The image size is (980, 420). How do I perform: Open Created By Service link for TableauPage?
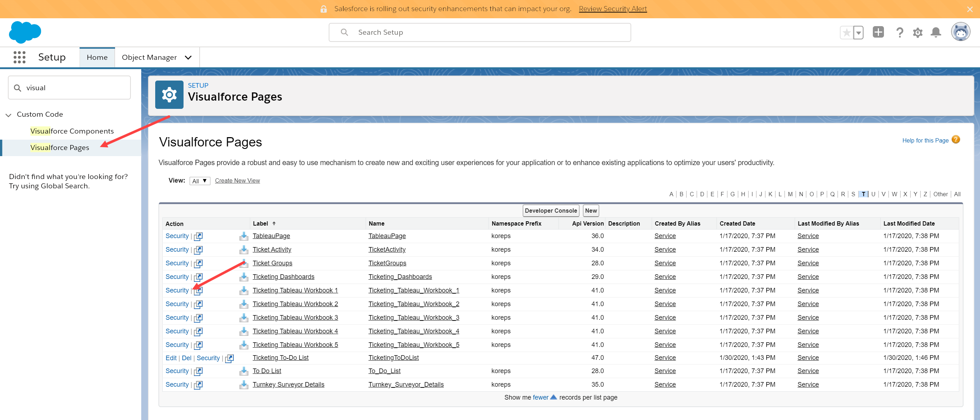[665, 236]
